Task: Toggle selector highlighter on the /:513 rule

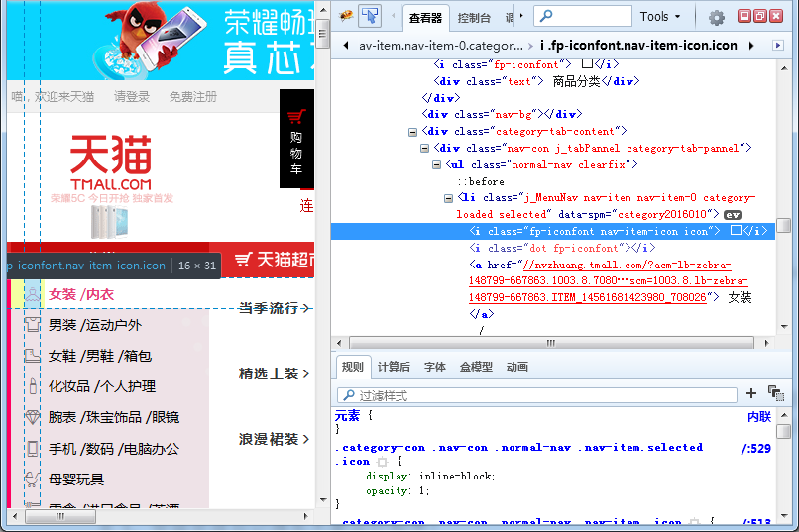Action: coord(694,522)
